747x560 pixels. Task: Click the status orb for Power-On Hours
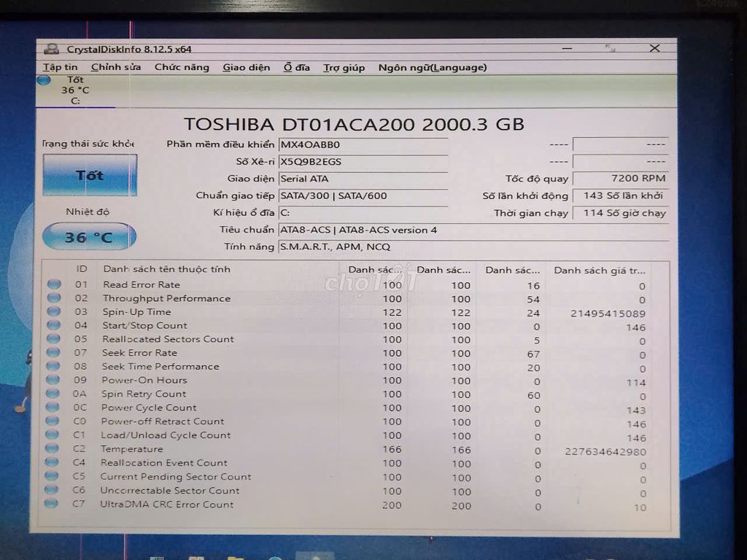tap(53, 380)
